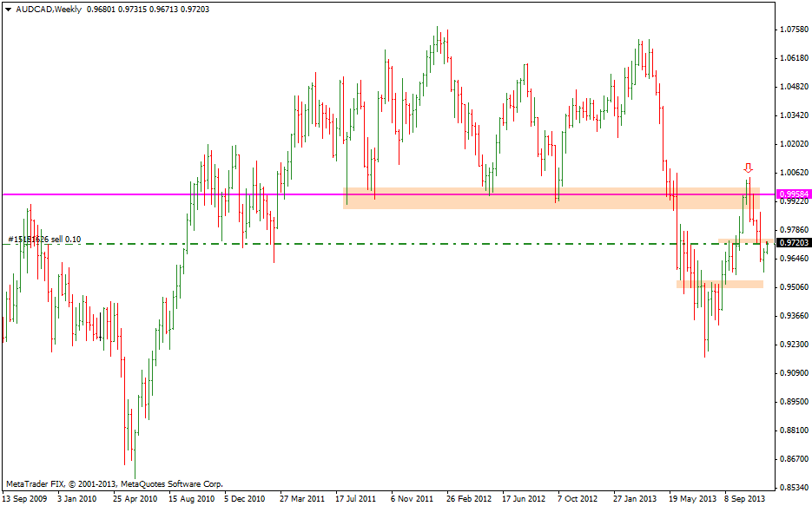
Task: Select the small orange rectangle near 0.9506
Action: (719, 284)
